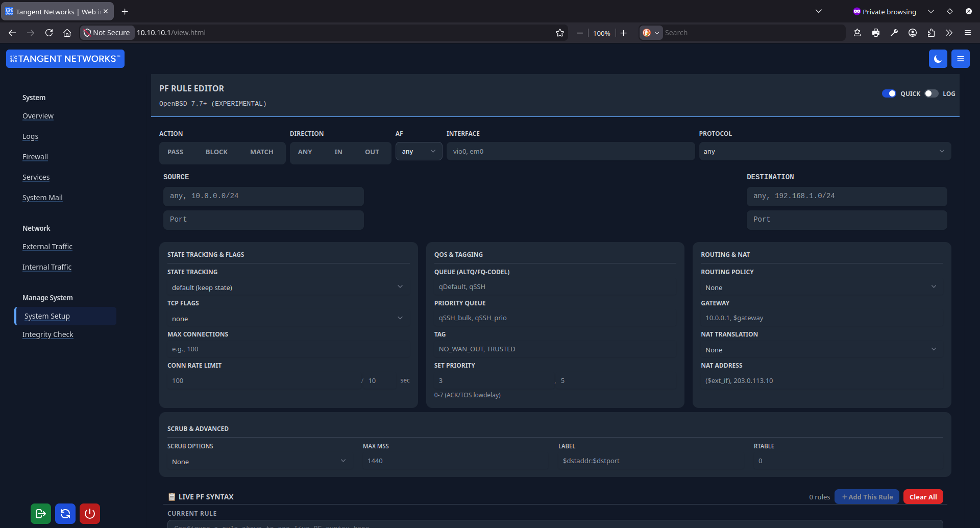Screen dimensions: 980x528
Task: Click the red power shutdown icon
Action: point(89,513)
